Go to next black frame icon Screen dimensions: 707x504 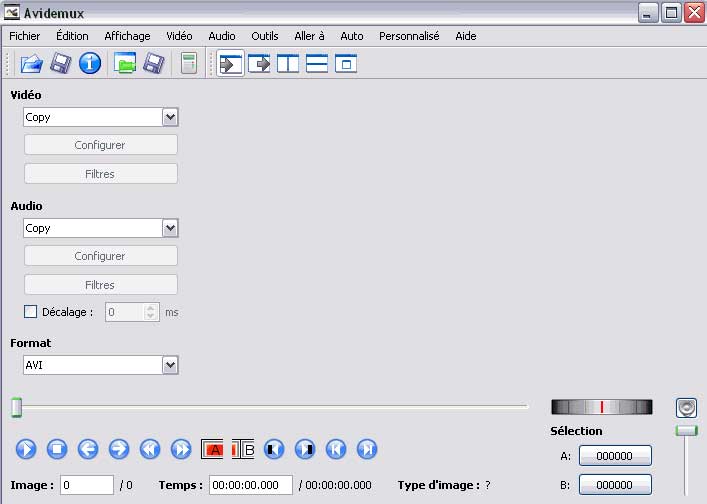tap(305, 449)
